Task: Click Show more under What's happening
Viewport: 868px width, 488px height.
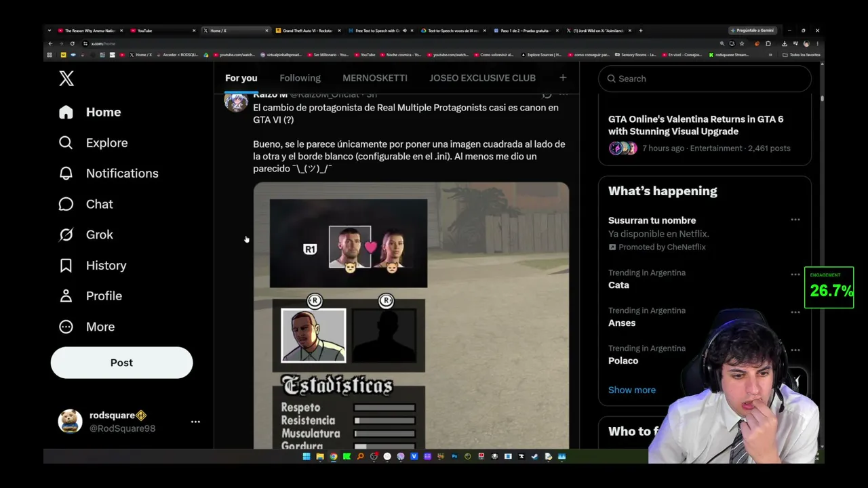Action: pyautogui.click(x=632, y=390)
